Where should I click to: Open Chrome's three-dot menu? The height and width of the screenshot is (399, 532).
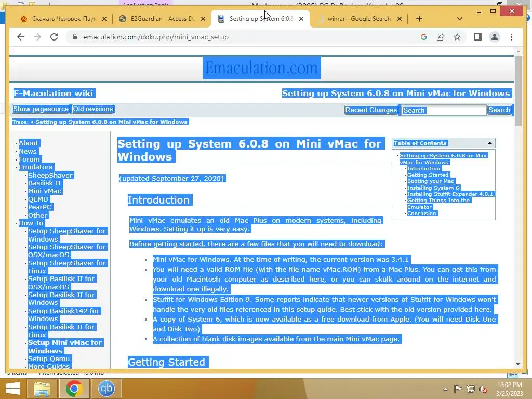click(511, 37)
